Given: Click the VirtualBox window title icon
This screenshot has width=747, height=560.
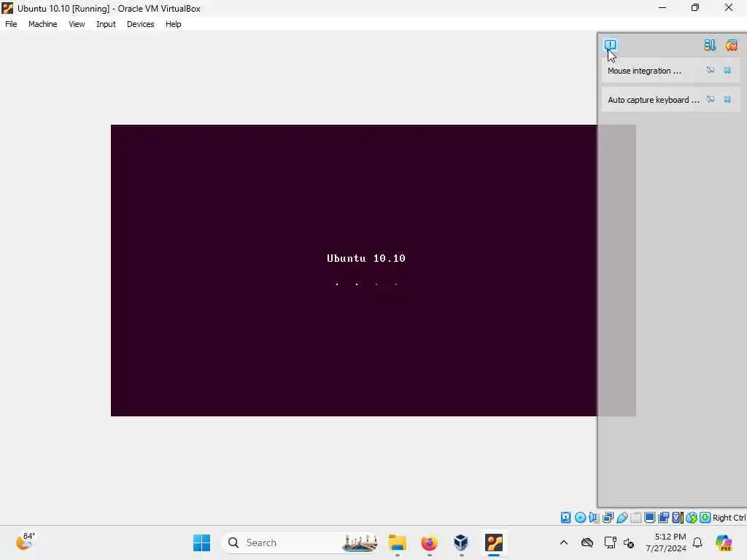Looking at the screenshot, I should [x=7, y=8].
